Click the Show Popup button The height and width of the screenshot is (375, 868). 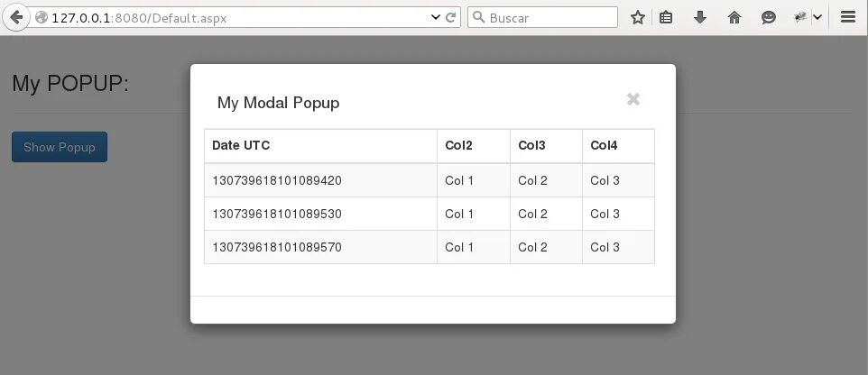pyautogui.click(x=60, y=147)
